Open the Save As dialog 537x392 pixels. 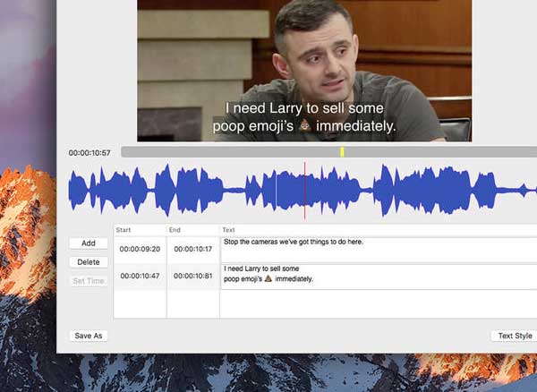pyautogui.click(x=89, y=336)
